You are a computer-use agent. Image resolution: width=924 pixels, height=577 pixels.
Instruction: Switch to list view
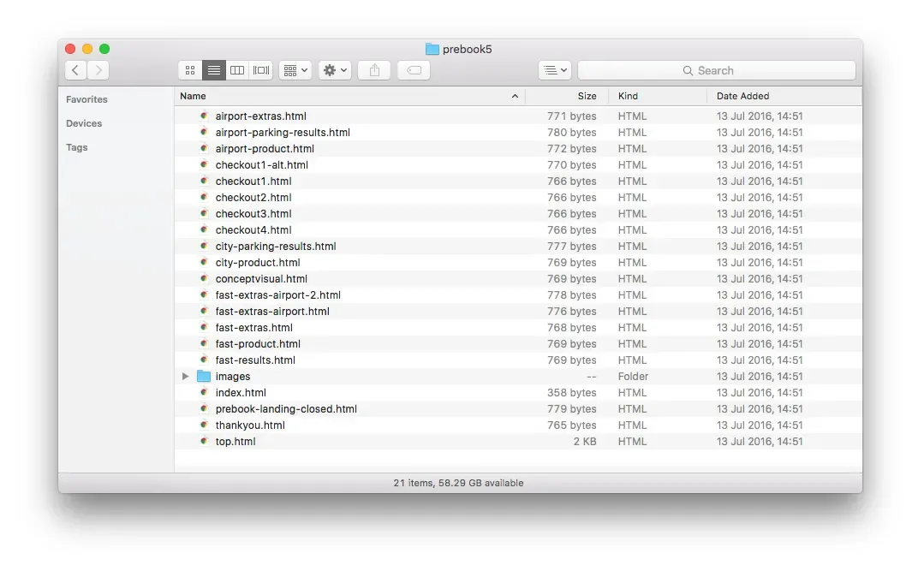point(214,70)
